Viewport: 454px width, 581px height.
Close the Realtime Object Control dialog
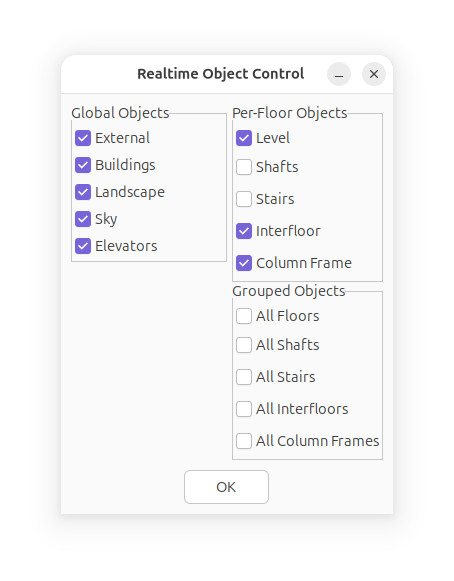pyautogui.click(x=374, y=74)
